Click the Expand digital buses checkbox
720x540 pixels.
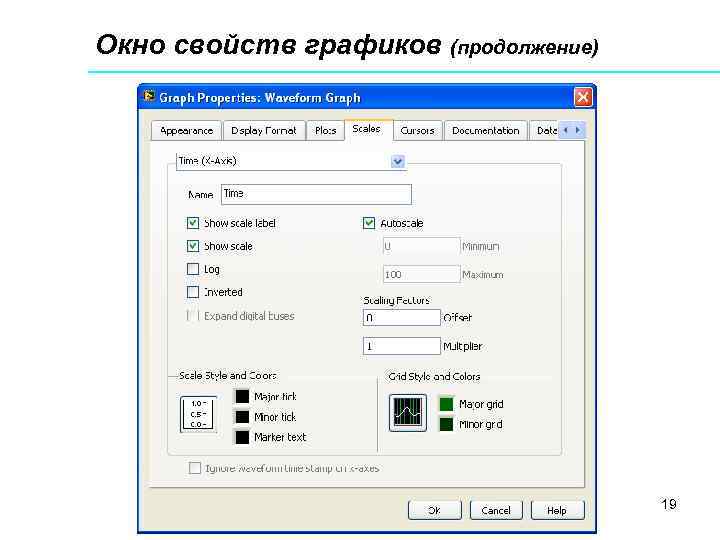(193, 316)
